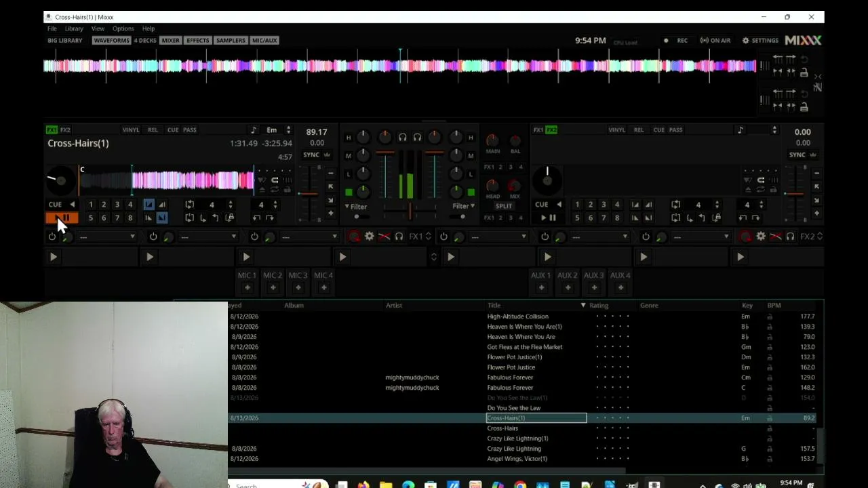The height and width of the screenshot is (488, 868).
Task: Toggle the left channel headphone cue button
Action: click(402, 137)
